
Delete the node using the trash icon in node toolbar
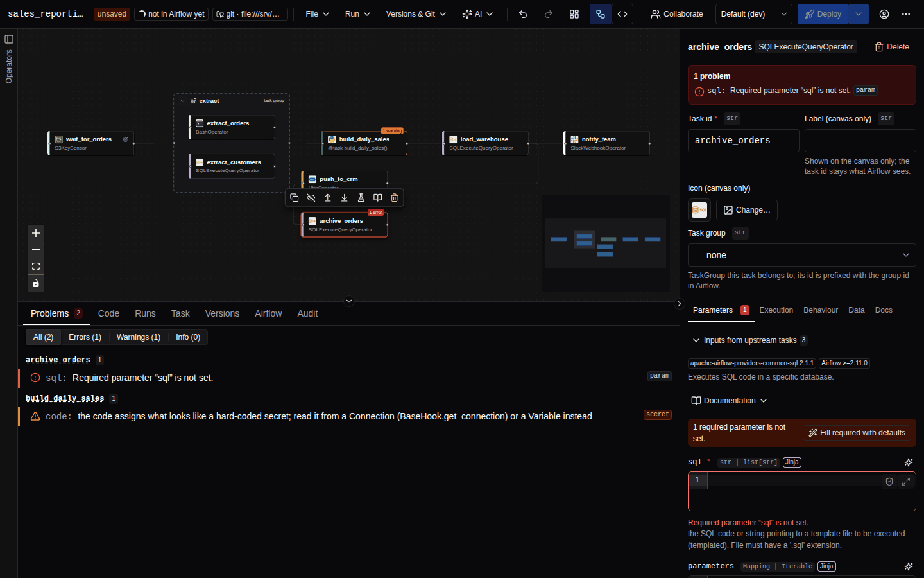pyautogui.click(x=395, y=198)
